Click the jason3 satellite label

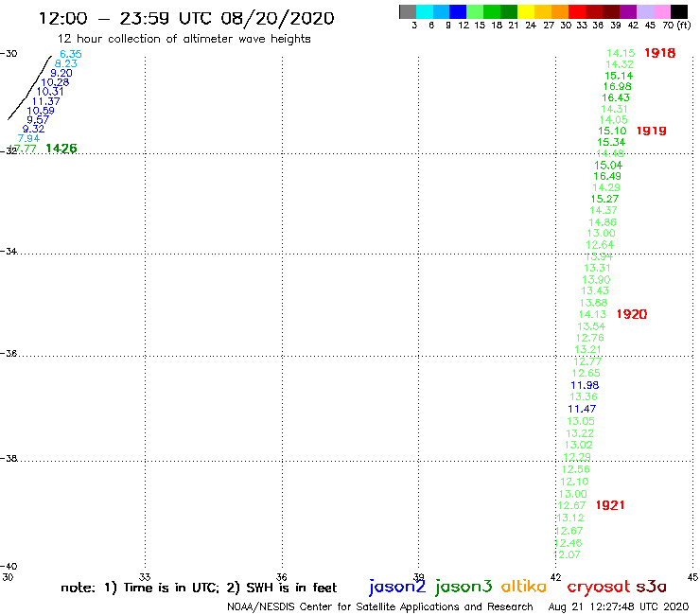click(464, 587)
